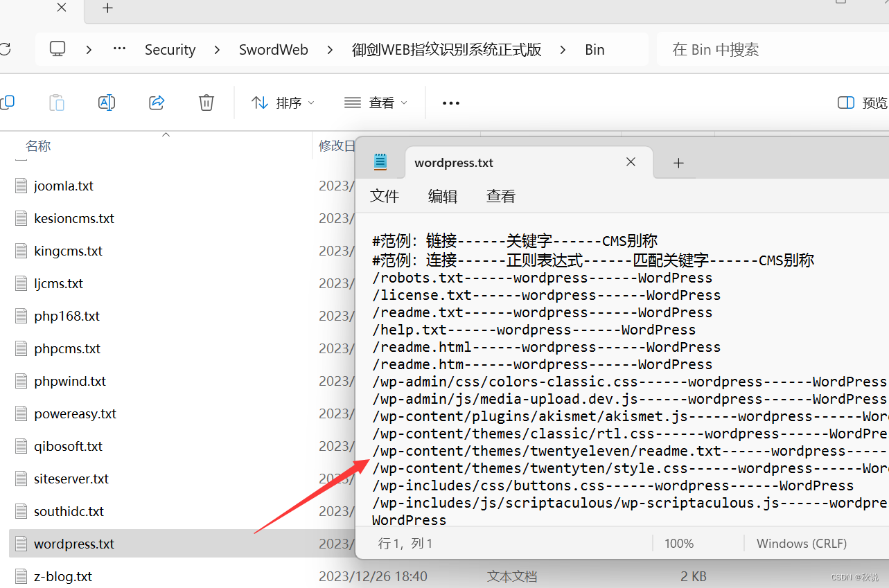Click the z-blog.txt file icon
This screenshot has width=889, height=588.
(x=21, y=576)
